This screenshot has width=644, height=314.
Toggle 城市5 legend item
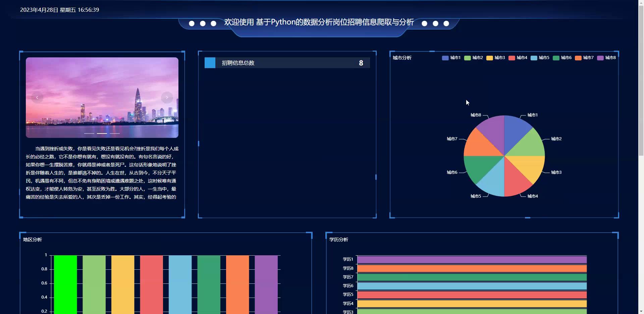click(x=540, y=58)
